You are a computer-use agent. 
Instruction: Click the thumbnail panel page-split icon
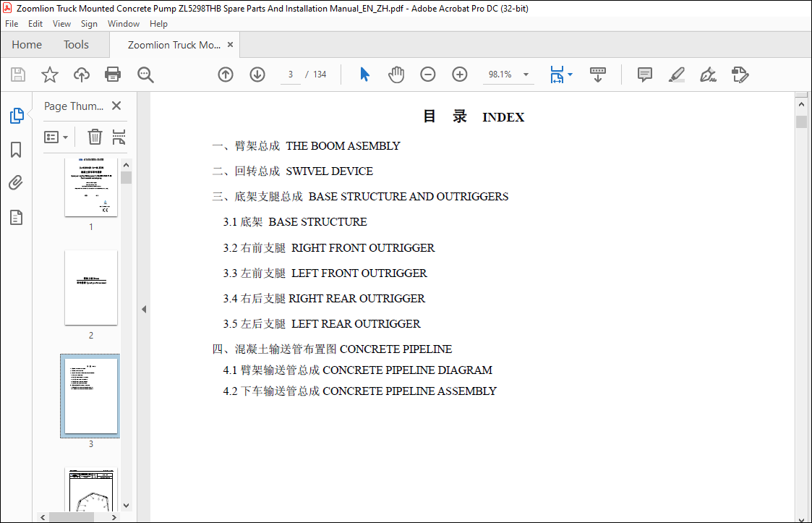coord(119,137)
